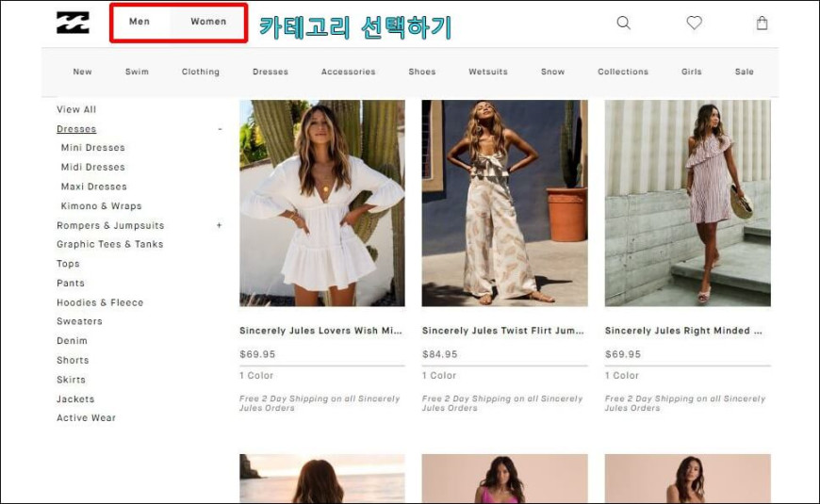Select Shorts category in sidebar
820x504 pixels.
(73, 360)
